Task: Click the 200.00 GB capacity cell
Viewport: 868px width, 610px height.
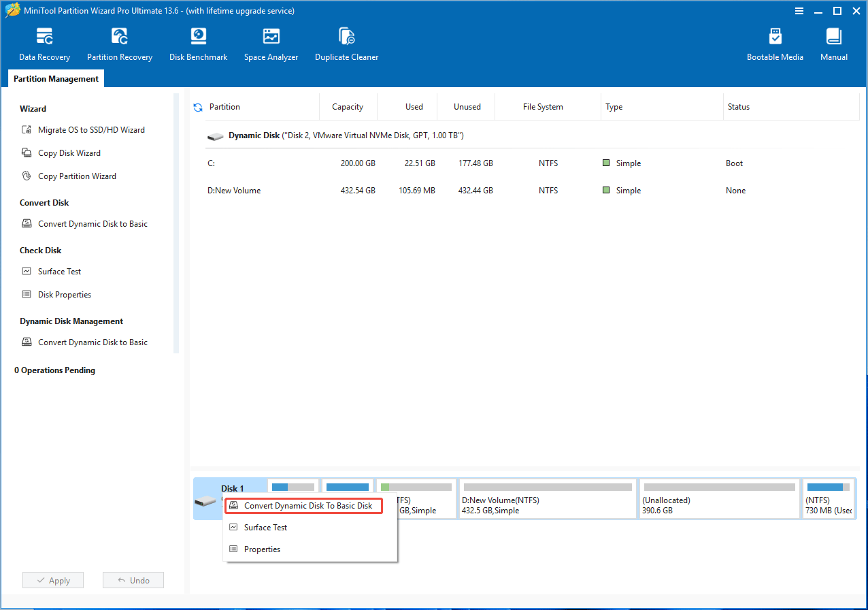Action: tap(358, 163)
